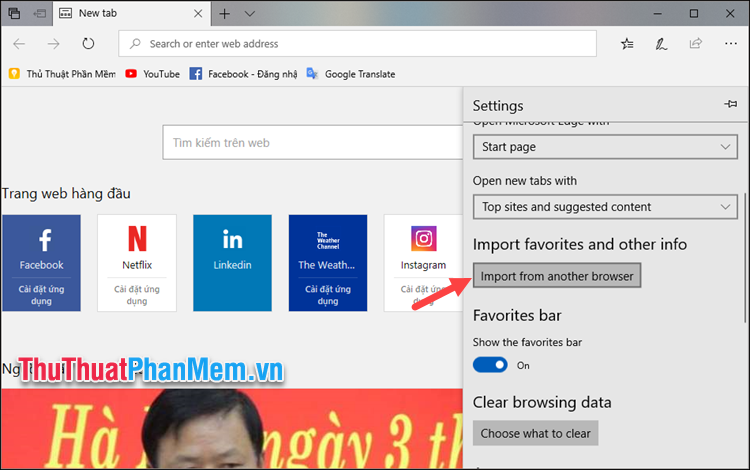Click the Clear browsing data heading
Viewport: 750px width, 470px height.
542,403
